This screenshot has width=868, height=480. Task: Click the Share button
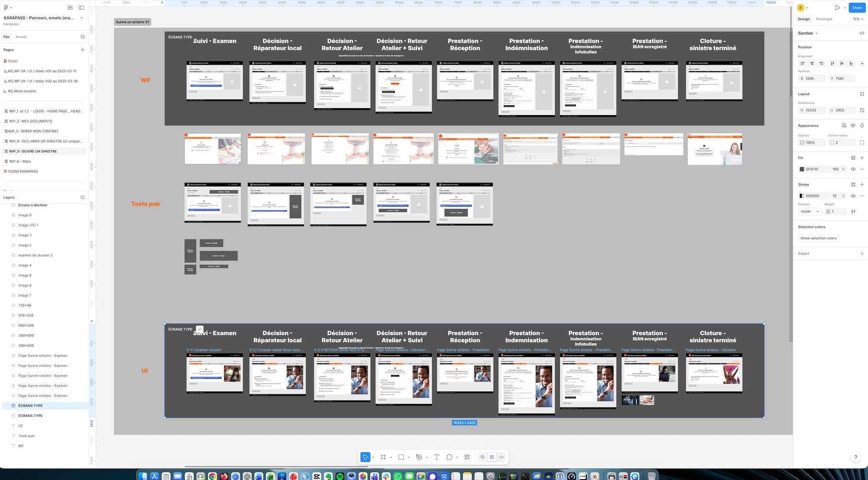857,8
